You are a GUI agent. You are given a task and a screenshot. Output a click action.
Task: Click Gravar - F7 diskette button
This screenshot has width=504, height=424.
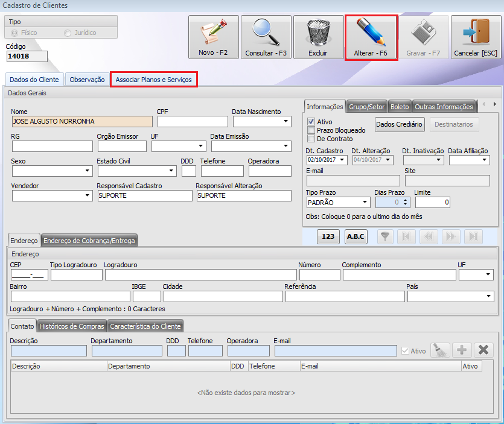click(423, 37)
